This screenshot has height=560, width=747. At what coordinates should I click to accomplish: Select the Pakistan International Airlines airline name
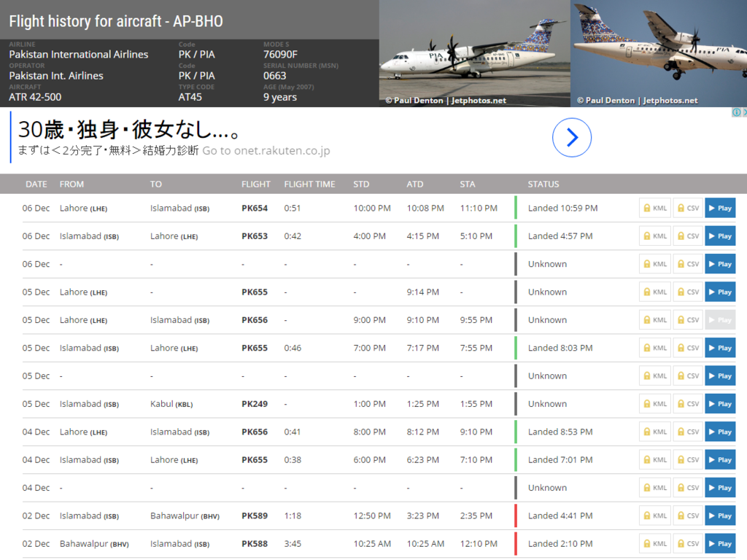(x=79, y=54)
